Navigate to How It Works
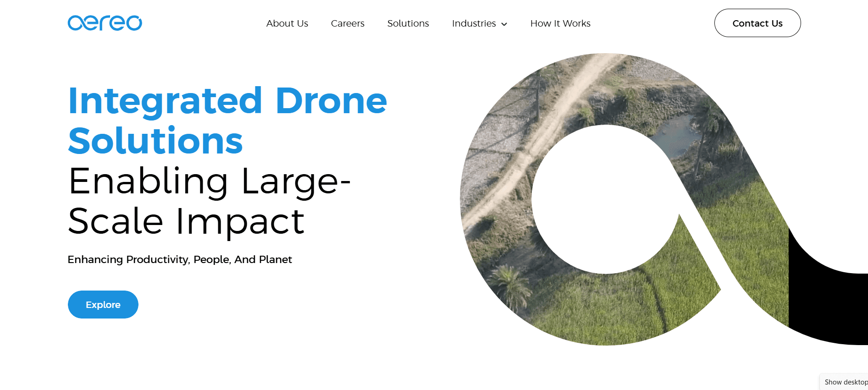 tap(560, 23)
